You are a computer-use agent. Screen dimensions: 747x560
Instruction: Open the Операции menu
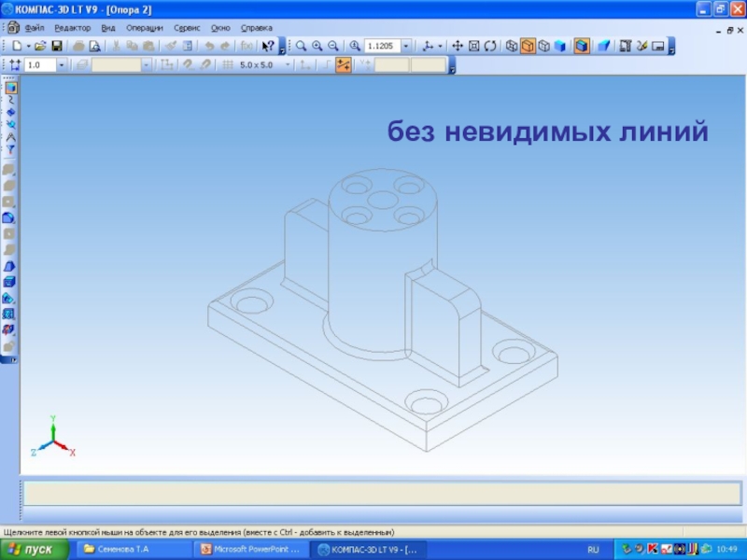[144, 28]
